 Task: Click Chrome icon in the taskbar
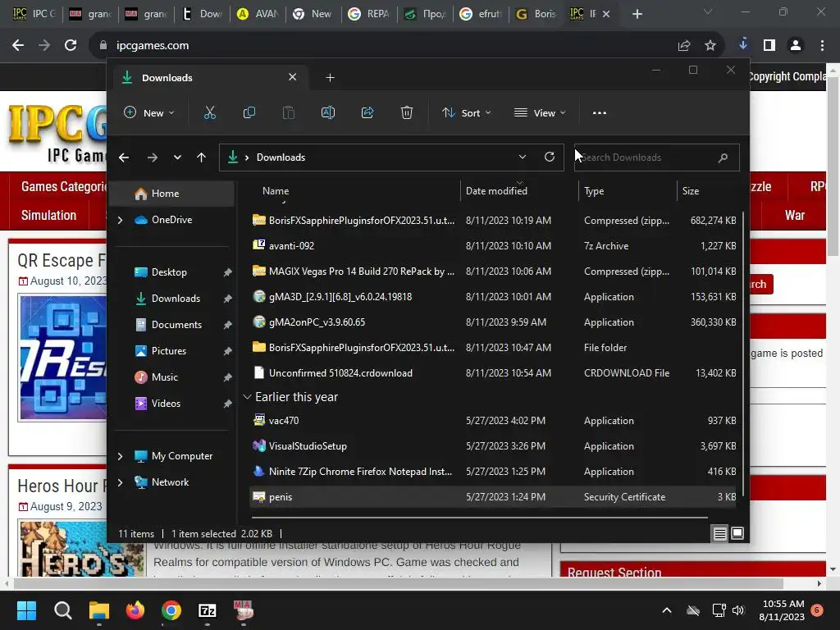(171, 610)
